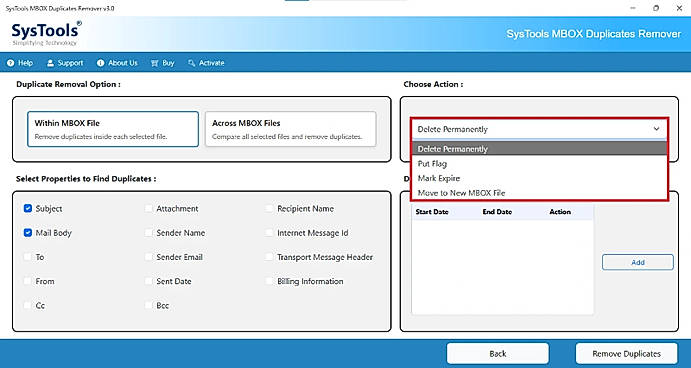This screenshot has height=368, width=691.
Task: Click the SysTools logo
Action: [x=46, y=33]
